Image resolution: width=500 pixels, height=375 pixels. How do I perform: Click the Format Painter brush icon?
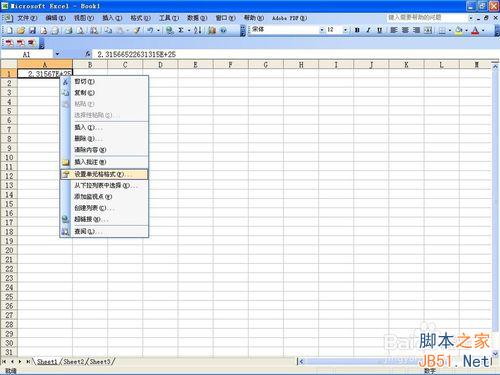[x=137, y=31]
